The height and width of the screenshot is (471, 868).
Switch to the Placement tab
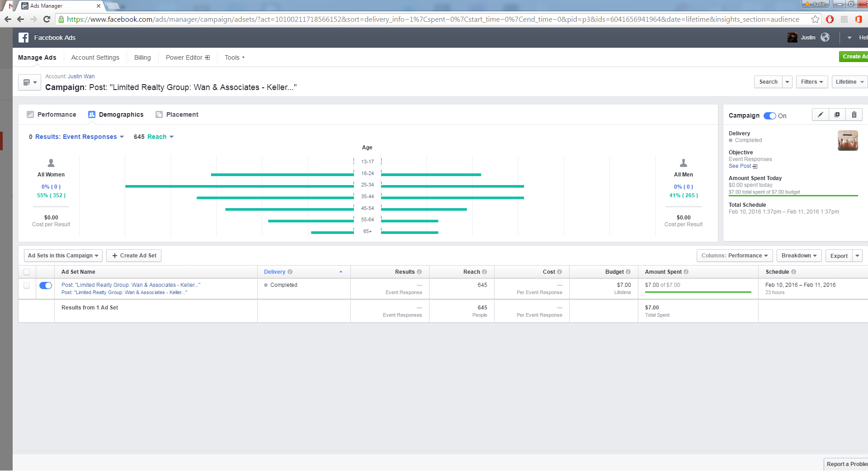177,114
